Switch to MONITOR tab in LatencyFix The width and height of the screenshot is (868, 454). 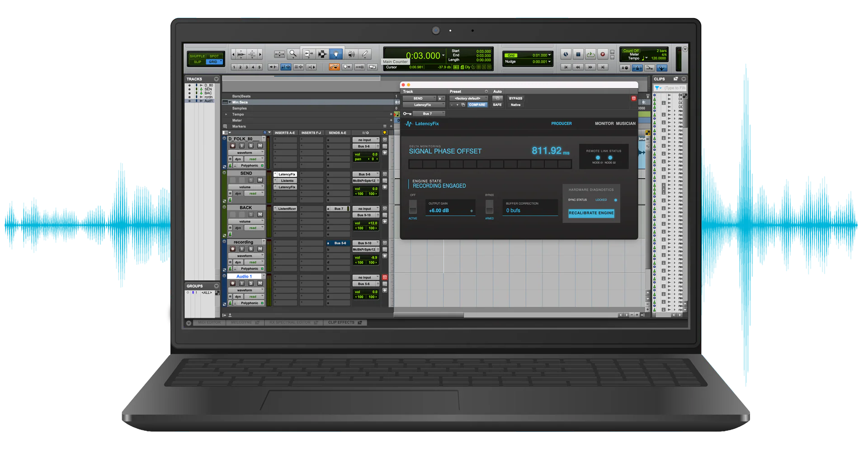(x=604, y=123)
